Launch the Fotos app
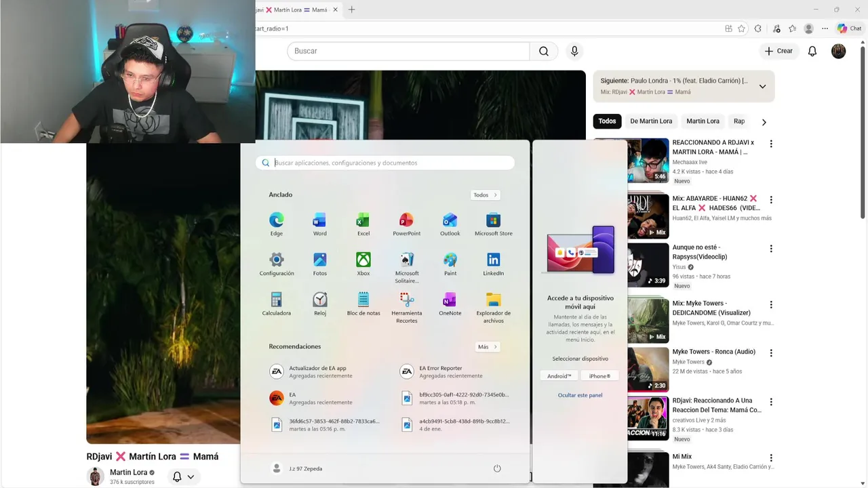 (320, 264)
